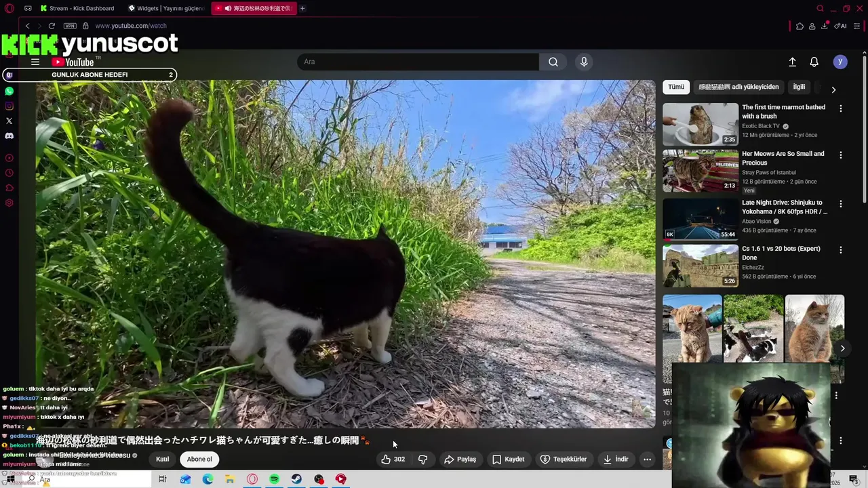Save video with 'Kaydet' button
The image size is (868, 488).
point(509,459)
